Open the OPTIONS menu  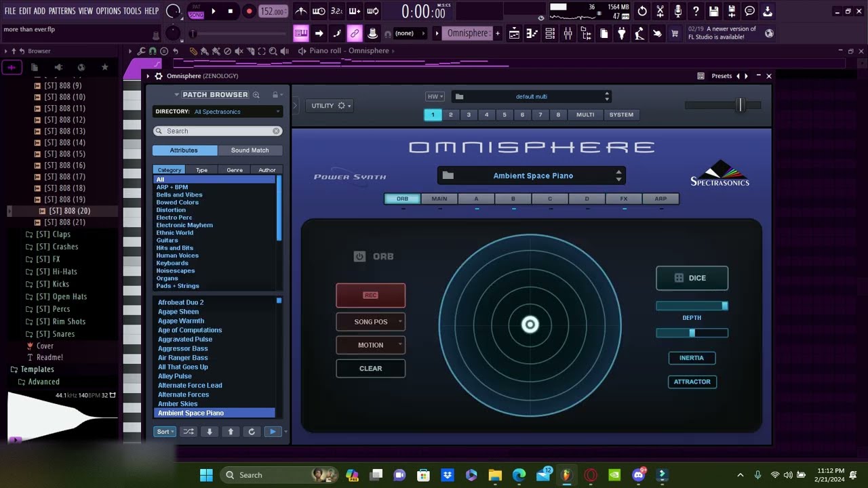click(x=108, y=11)
